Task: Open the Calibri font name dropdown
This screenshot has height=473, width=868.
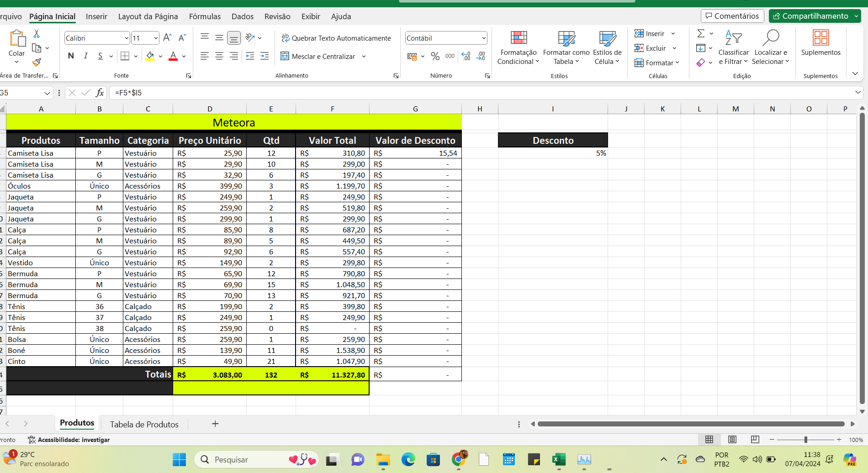Action: coord(127,38)
